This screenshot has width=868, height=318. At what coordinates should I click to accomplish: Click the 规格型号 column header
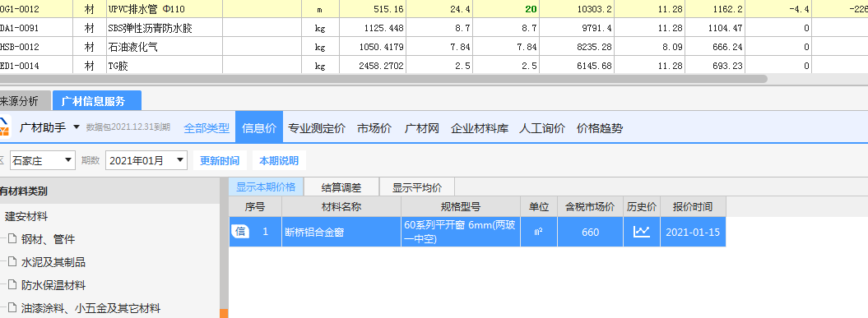pyautogui.click(x=461, y=207)
